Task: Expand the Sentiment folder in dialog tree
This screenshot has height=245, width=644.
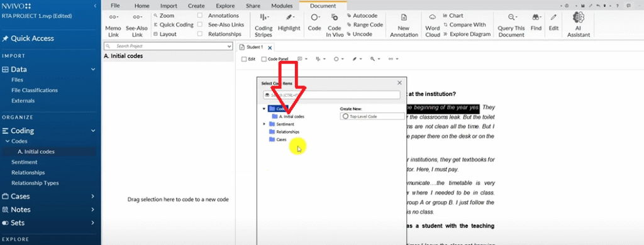Action: (264, 124)
